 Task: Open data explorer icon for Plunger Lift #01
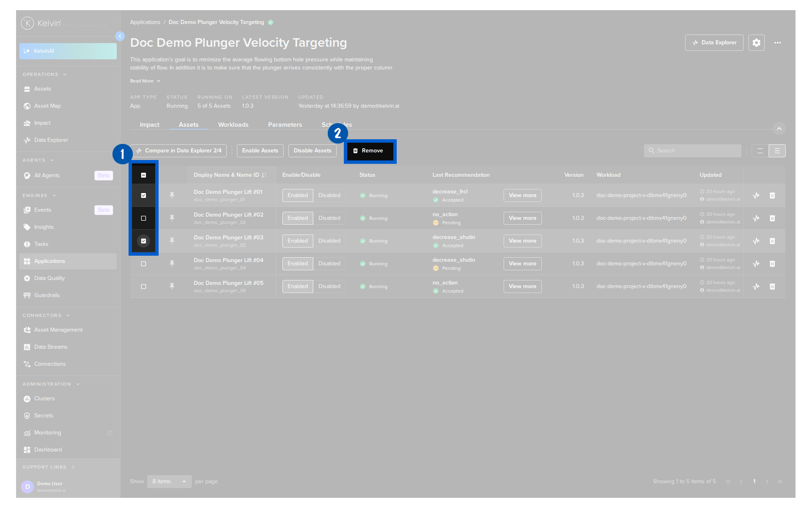[756, 196]
